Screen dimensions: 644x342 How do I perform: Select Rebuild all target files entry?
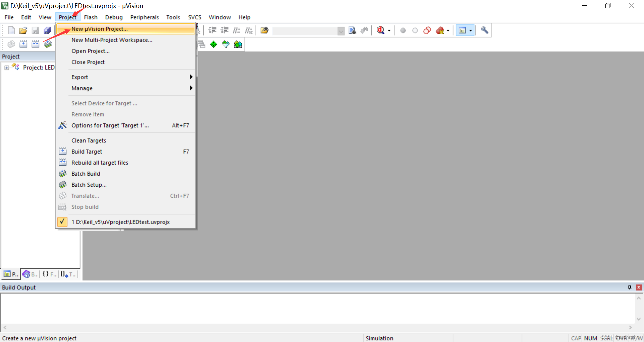tap(125, 163)
